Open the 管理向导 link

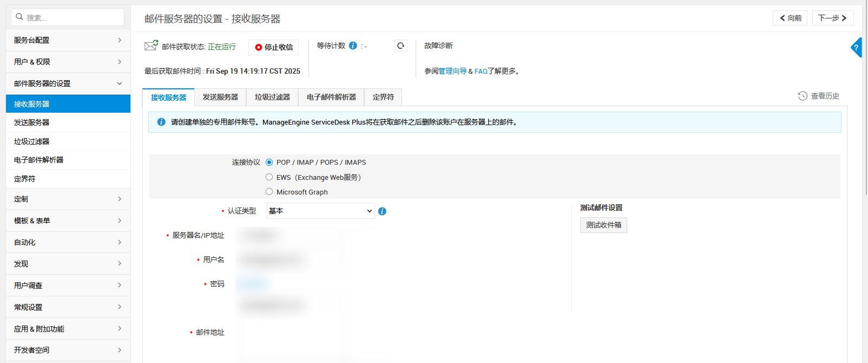452,71
